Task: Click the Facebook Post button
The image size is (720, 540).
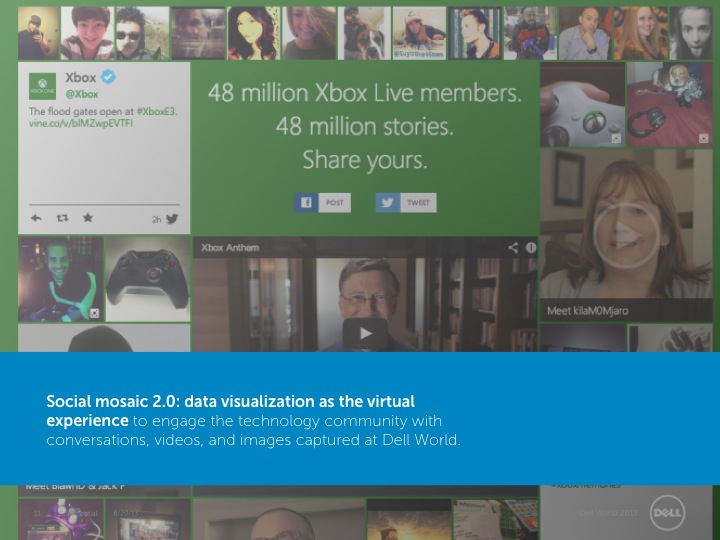Action: pos(322,202)
